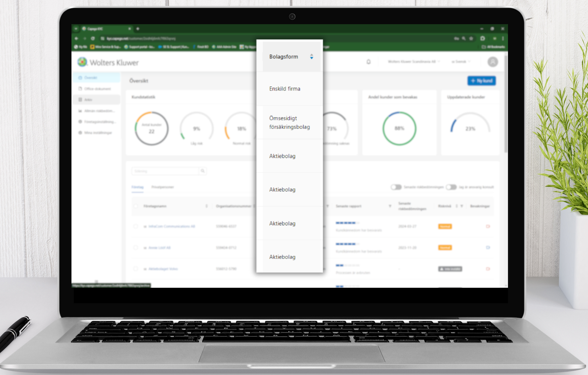Open Office-dokument in the sidebar
The image size is (588, 375).
97,89
